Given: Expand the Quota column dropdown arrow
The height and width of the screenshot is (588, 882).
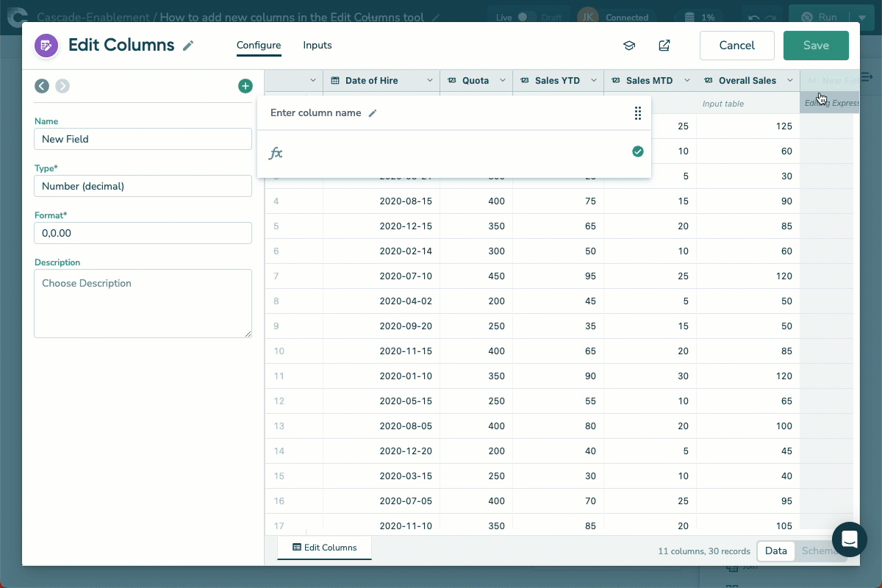Looking at the screenshot, I should (503, 81).
